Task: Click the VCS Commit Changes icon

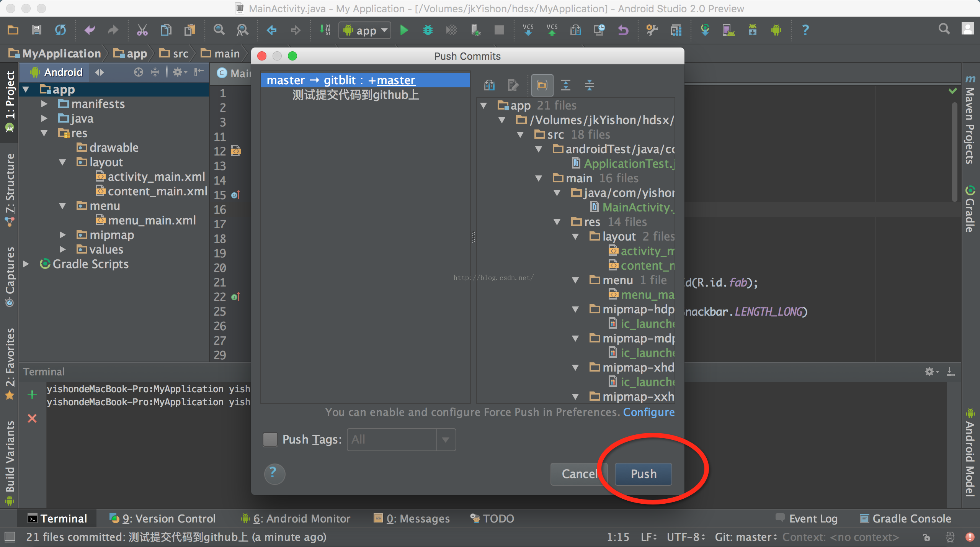Action: [x=552, y=30]
